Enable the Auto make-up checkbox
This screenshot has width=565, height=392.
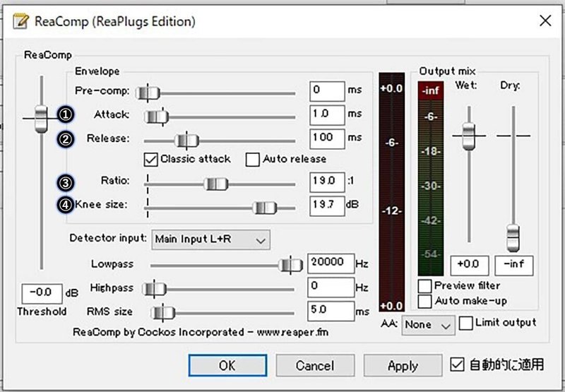pos(424,301)
